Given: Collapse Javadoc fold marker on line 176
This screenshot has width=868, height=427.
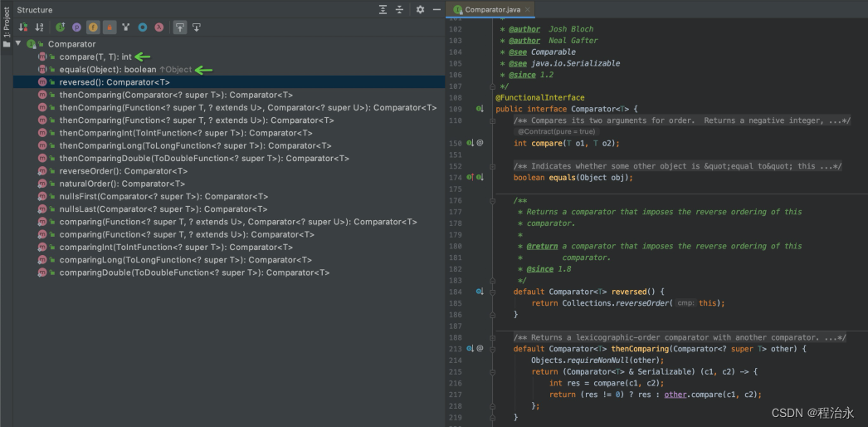Looking at the screenshot, I should [x=492, y=200].
